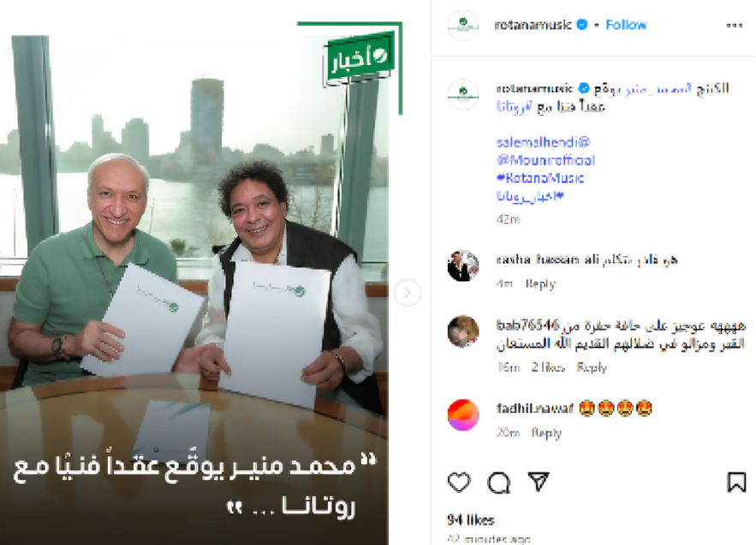Go to the next carousel image arrow

pos(408,292)
